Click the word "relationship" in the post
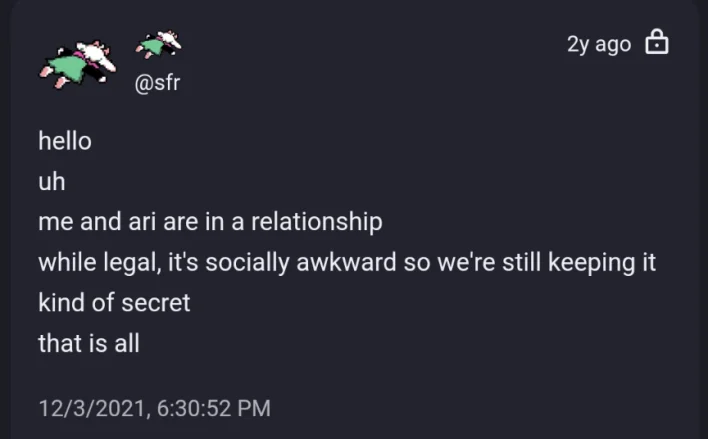 318,222
